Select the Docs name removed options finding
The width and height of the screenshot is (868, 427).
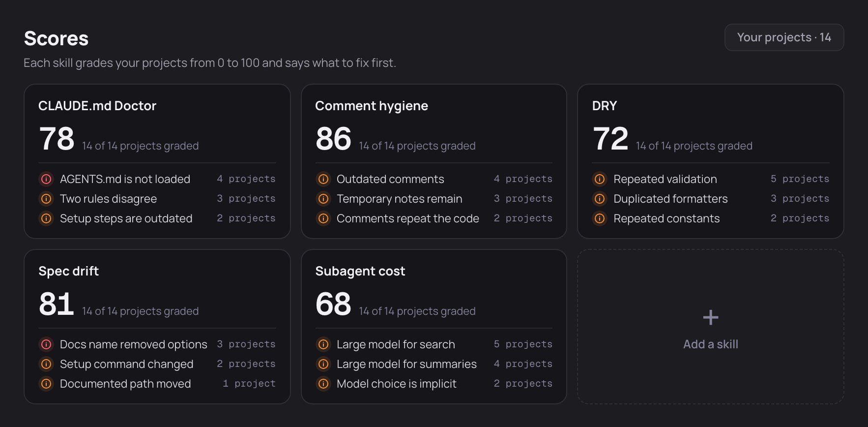click(x=157, y=344)
